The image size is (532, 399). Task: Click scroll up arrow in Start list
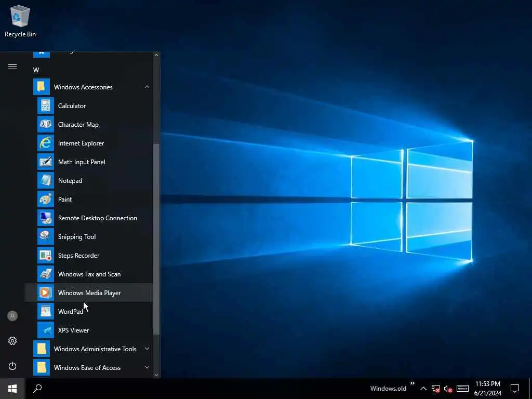(156, 55)
